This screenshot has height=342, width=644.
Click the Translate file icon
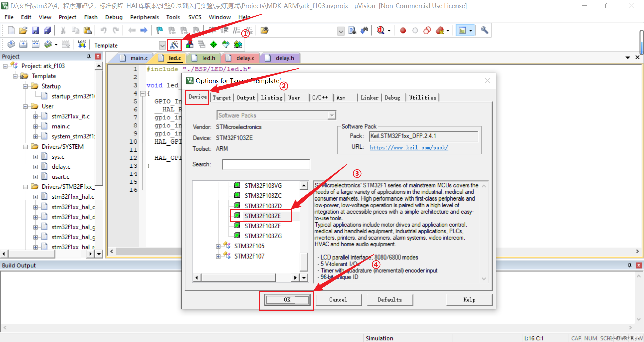pyautogui.click(x=11, y=44)
